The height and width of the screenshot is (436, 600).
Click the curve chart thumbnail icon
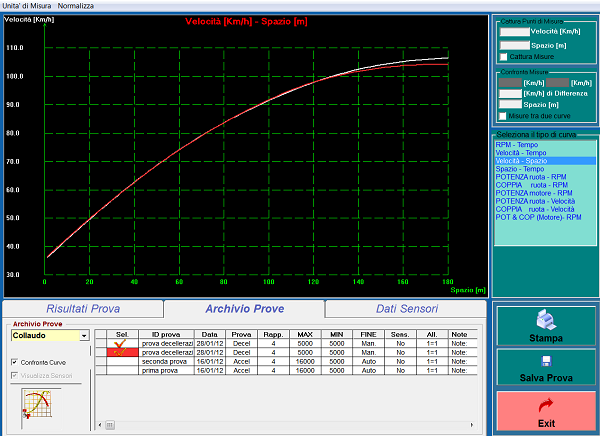coord(38,404)
